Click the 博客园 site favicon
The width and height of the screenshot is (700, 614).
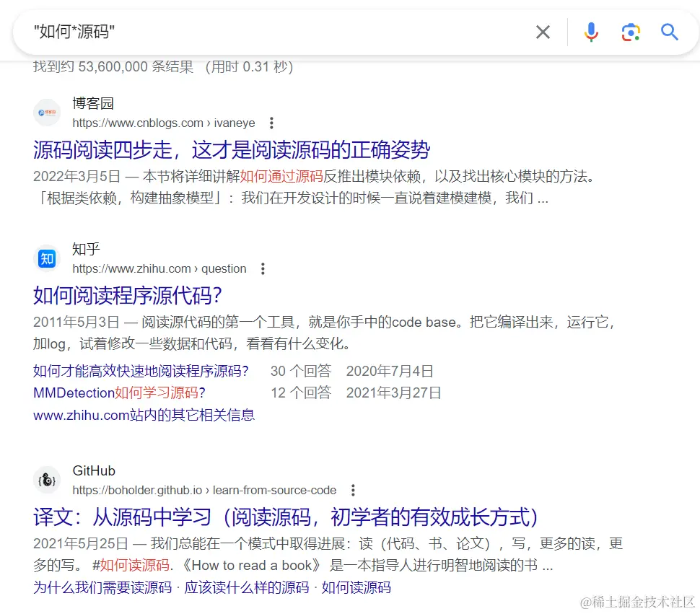pos(46,113)
